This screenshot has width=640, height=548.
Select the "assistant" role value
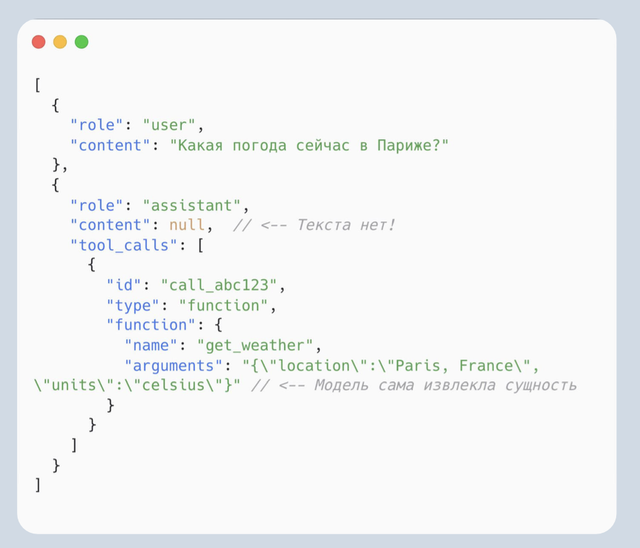195,205
